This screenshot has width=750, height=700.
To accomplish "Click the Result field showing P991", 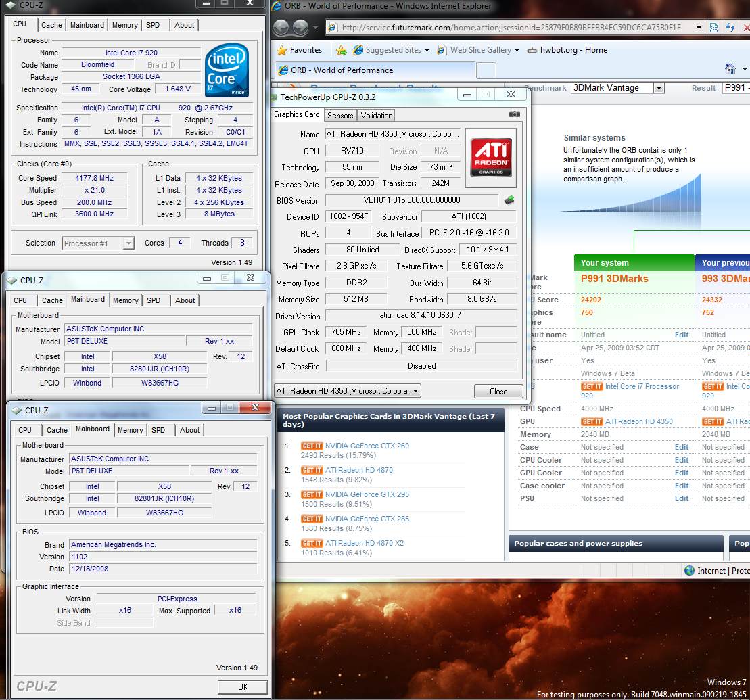I will pos(736,87).
